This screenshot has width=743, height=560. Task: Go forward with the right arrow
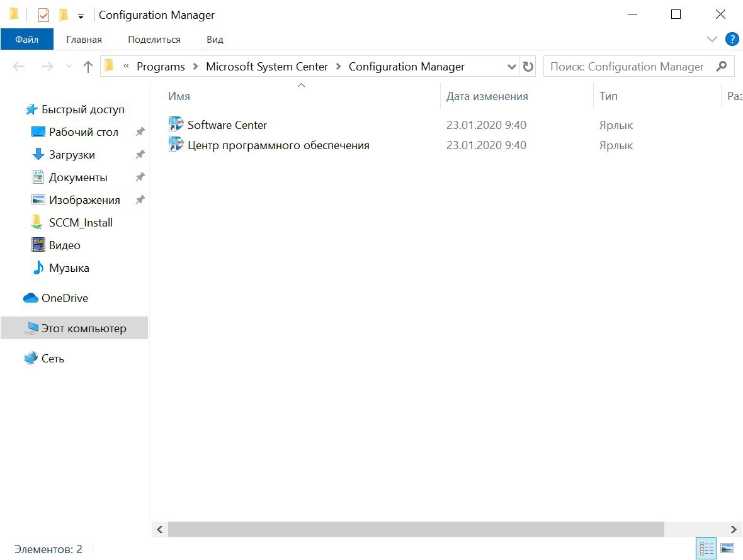coord(47,67)
